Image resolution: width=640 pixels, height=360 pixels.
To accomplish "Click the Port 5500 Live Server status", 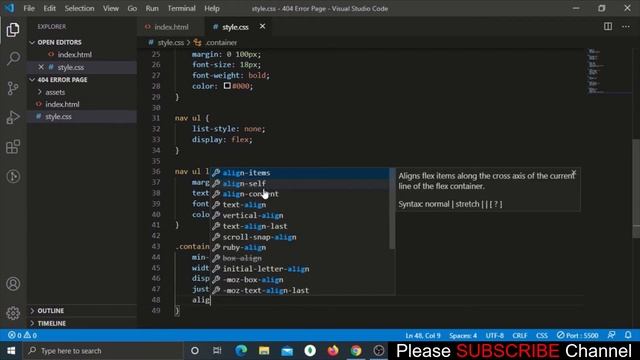I will [x=578, y=335].
